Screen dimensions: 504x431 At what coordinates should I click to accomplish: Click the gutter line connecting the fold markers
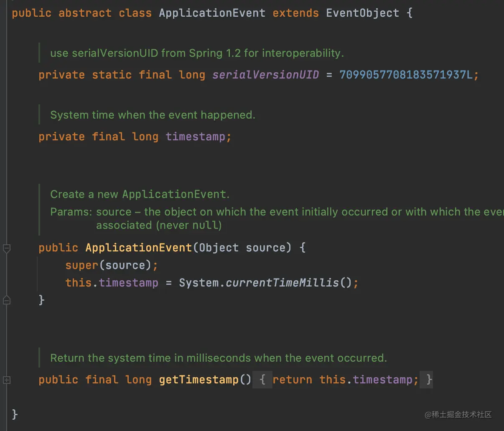[6, 274]
